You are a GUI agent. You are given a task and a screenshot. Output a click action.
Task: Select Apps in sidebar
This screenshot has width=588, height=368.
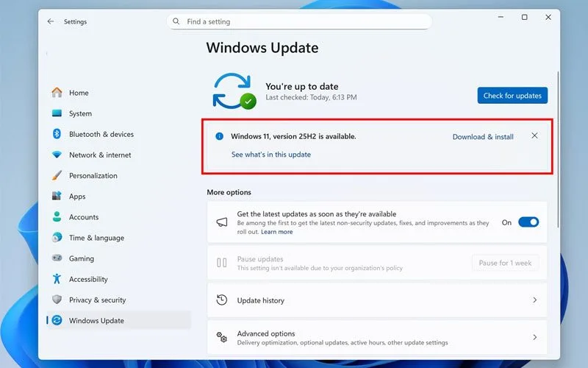click(x=119, y=197)
